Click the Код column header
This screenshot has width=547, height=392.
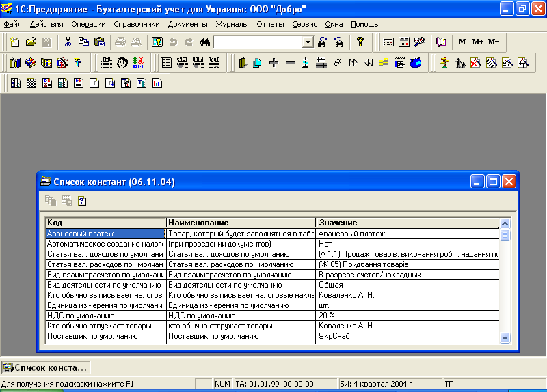105,223
